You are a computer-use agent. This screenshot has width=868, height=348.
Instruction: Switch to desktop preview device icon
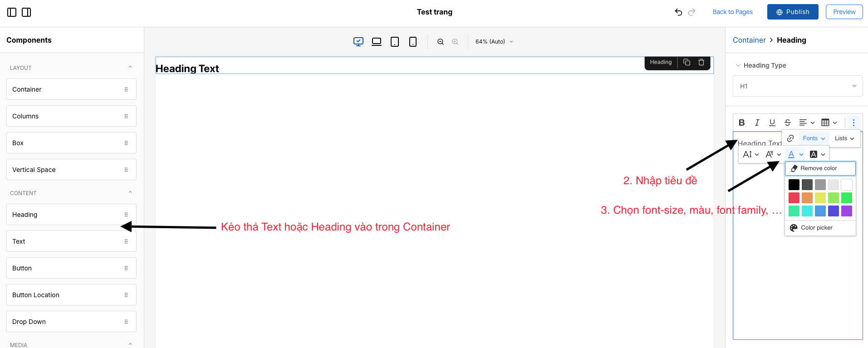(x=358, y=42)
